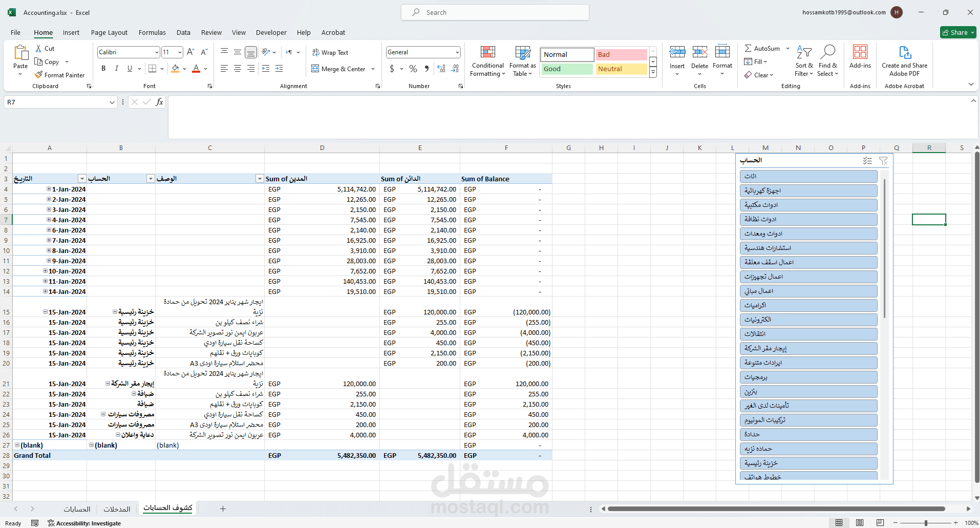Screen dimensions: 980x528
Task: Click the Create and Share Adobe PDF icon
Action: tap(905, 52)
